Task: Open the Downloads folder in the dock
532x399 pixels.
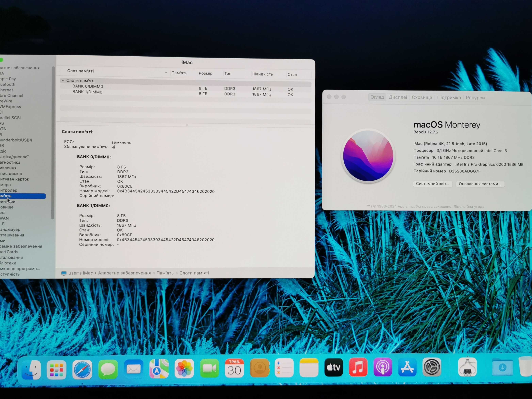Action: 502,367
